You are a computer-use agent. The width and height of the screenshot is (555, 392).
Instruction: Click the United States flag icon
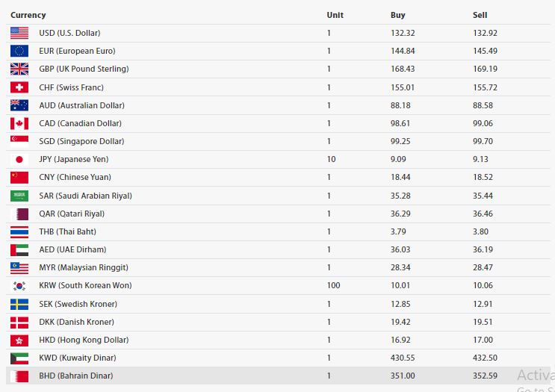coord(19,33)
